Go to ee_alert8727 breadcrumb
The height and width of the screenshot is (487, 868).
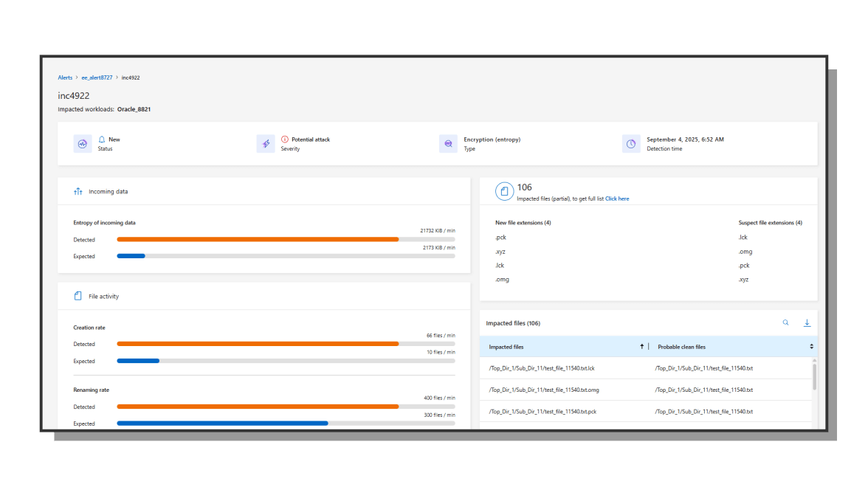(97, 77)
